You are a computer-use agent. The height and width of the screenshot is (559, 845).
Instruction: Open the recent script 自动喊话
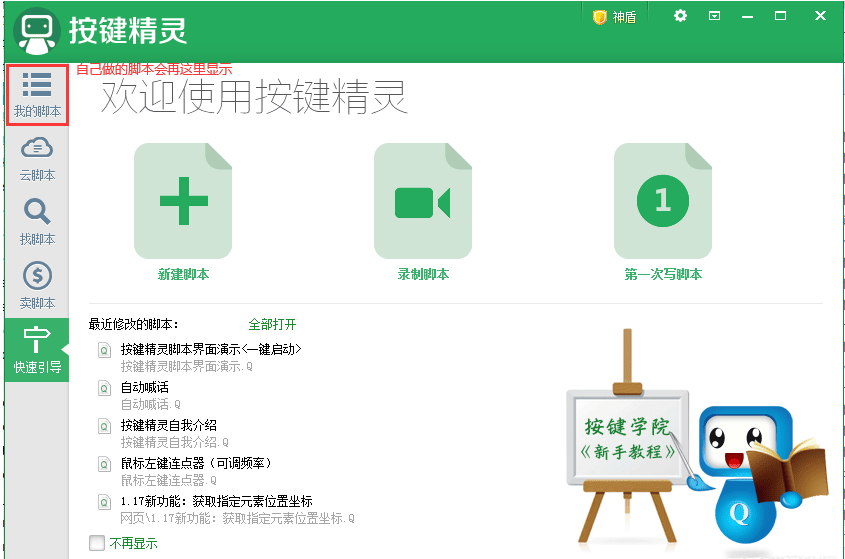tap(145, 387)
